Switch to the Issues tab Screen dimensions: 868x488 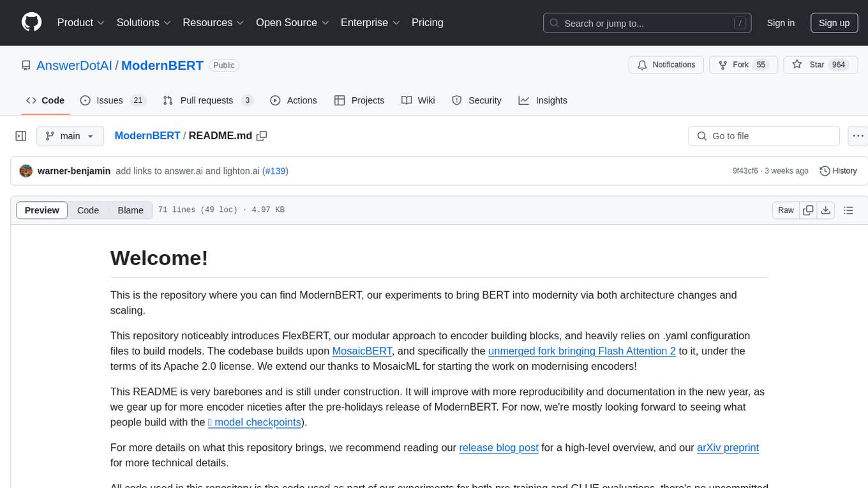[x=113, y=100]
